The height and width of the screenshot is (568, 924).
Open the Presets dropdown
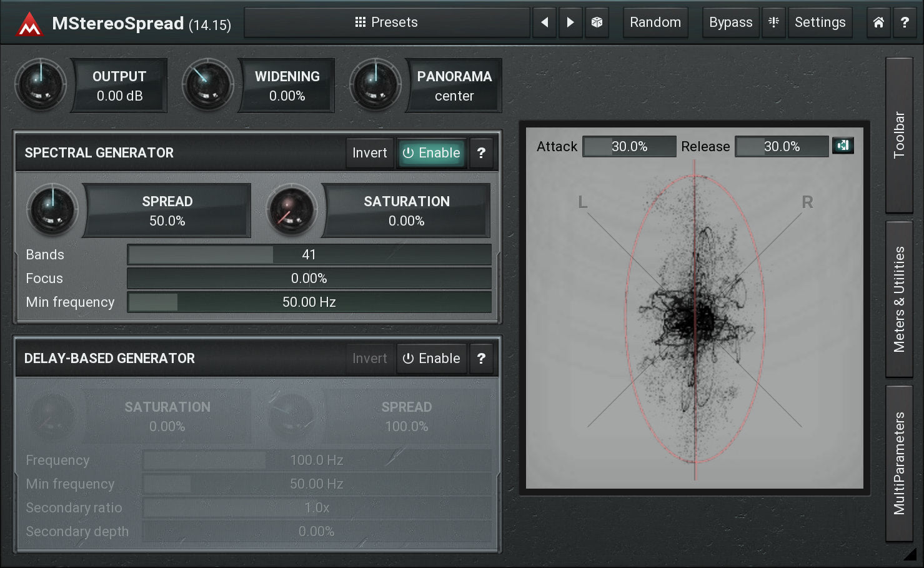coord(386,22)
